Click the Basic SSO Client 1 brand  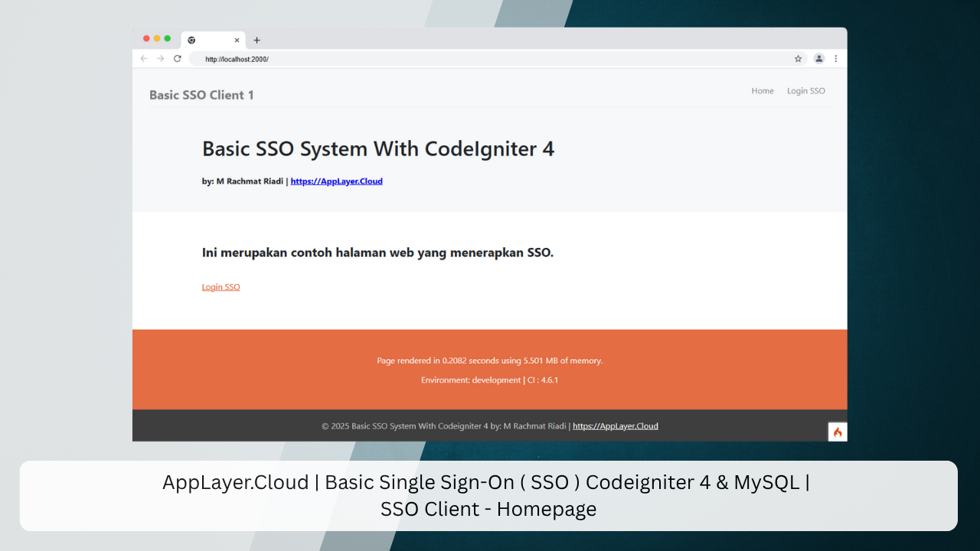(x=201, y=95)
